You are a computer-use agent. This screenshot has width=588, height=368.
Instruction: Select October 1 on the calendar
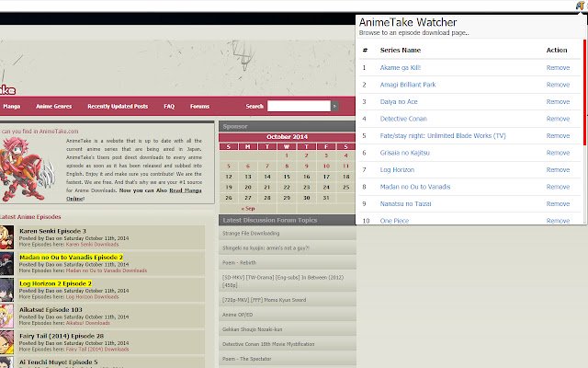(287, 155)
